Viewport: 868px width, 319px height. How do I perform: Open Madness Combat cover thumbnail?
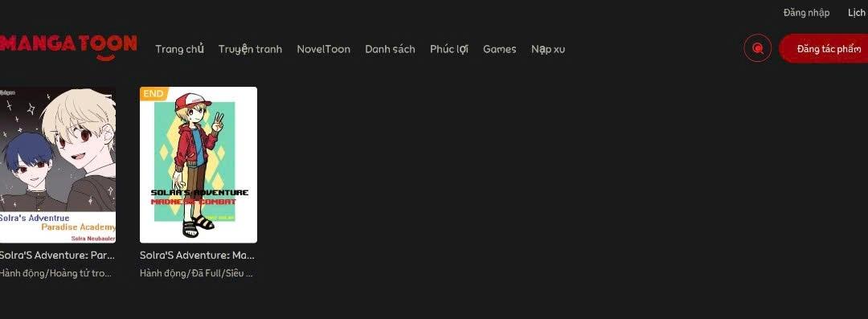coord(199,165)
